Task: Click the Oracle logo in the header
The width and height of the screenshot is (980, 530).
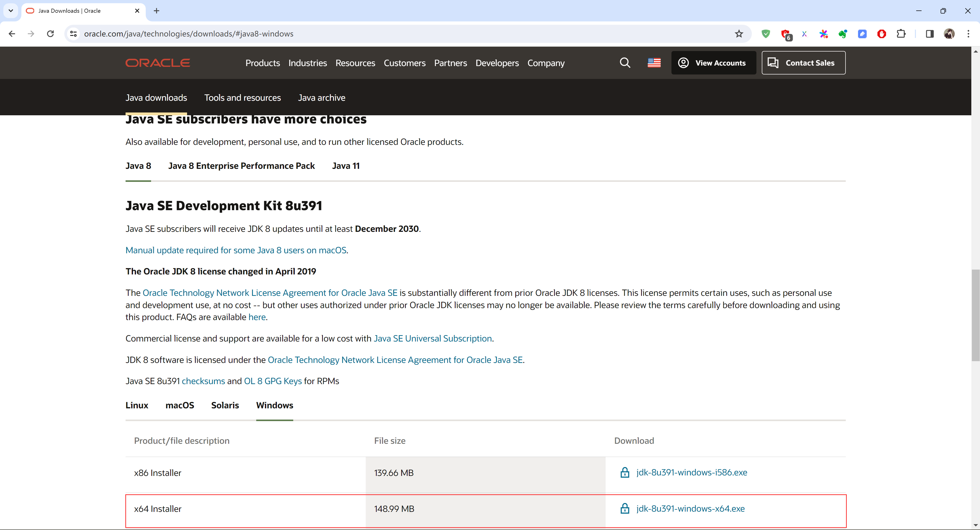Action: (x=158, y=63)
